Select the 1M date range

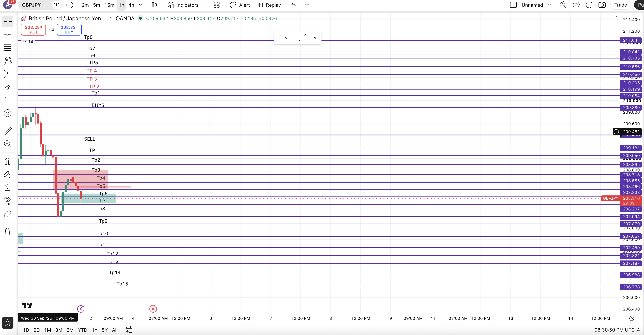coord(48,330)
